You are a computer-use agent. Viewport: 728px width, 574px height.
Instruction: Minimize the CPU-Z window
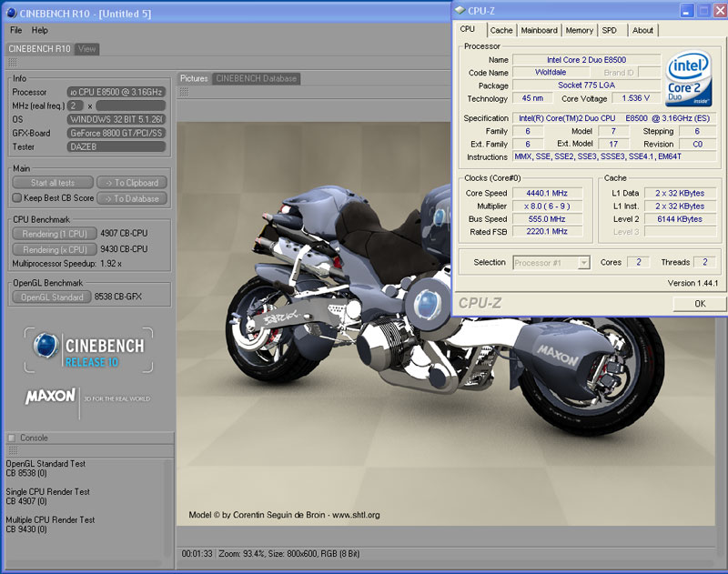[687, 10]
